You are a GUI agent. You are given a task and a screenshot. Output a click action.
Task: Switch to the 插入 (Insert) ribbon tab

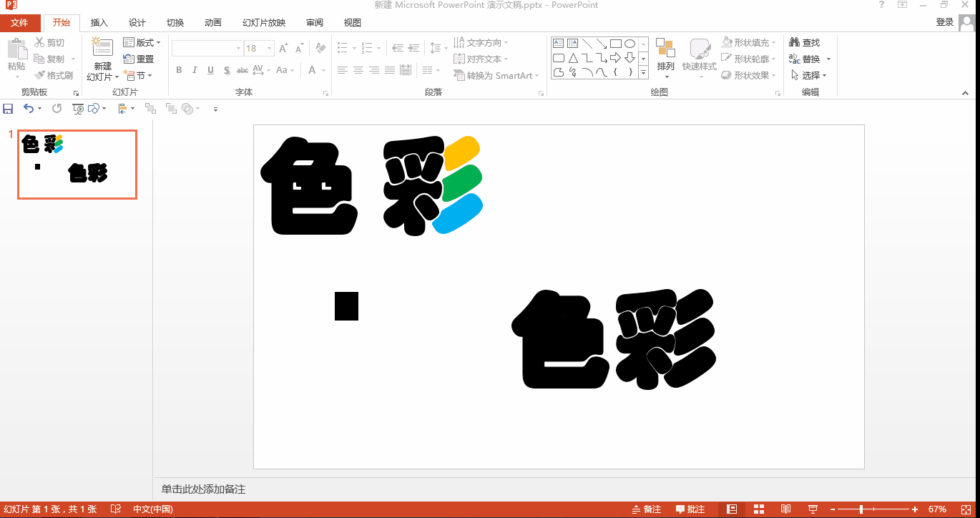(x=99, y=22)
